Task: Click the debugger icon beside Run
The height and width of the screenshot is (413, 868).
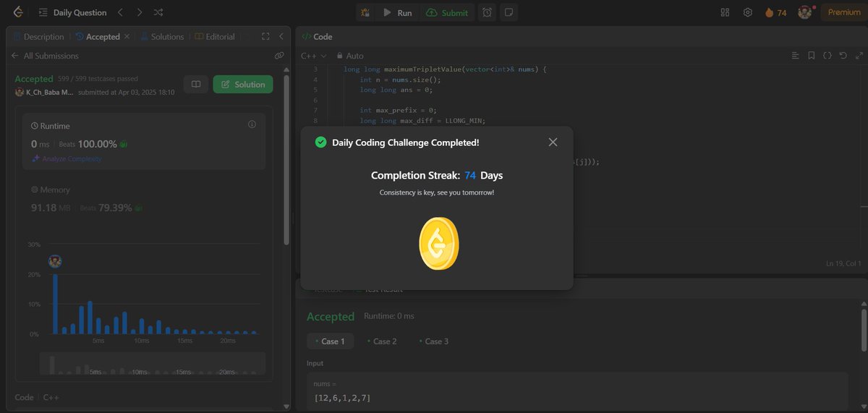Action: pyautogui.click(x=365, y=12)
